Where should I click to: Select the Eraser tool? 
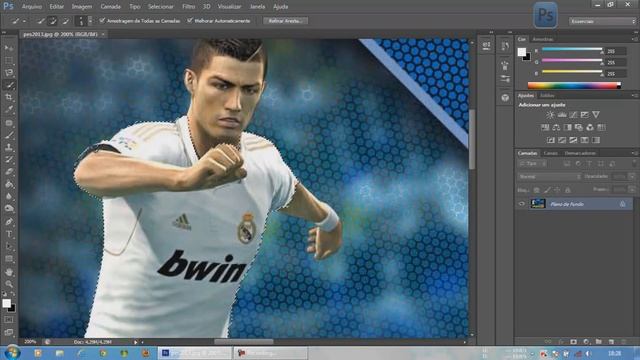tap(9, 171)
